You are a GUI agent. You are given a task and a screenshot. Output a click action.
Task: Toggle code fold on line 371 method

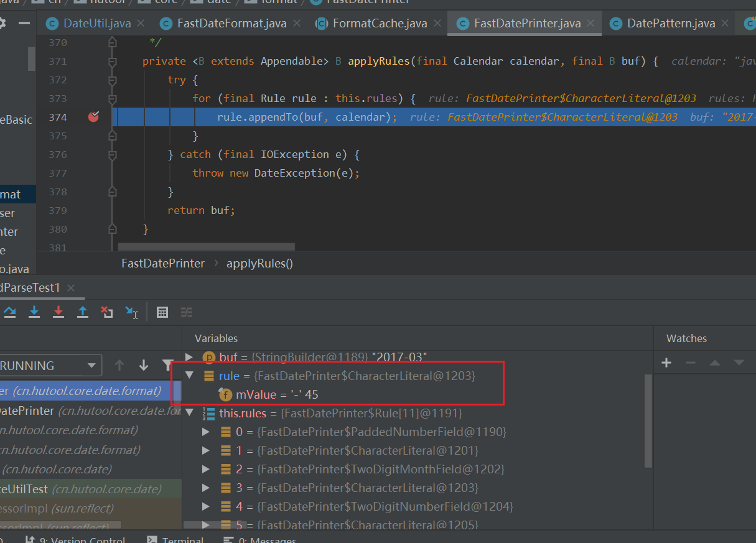point(113,62)
